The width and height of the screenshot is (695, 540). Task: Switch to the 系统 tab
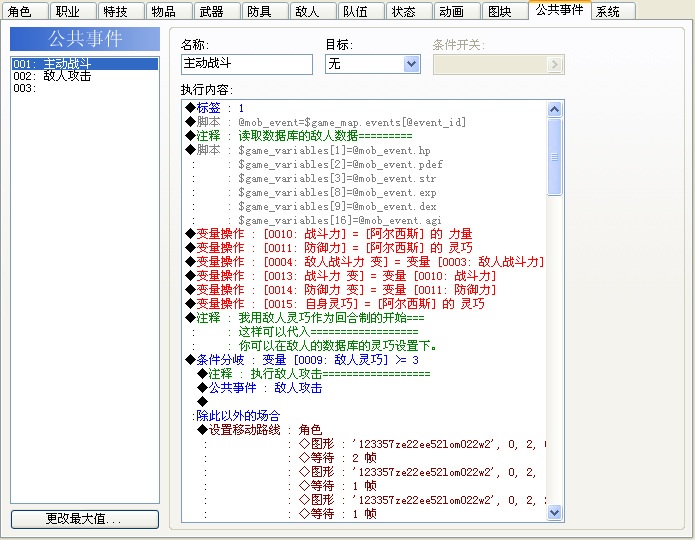coord(613,11)
